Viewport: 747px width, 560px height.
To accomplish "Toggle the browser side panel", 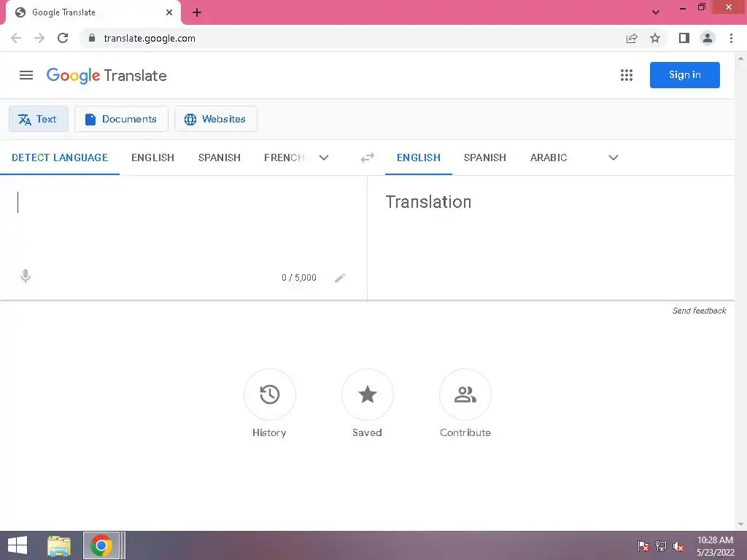I will [x=684, y=38].
